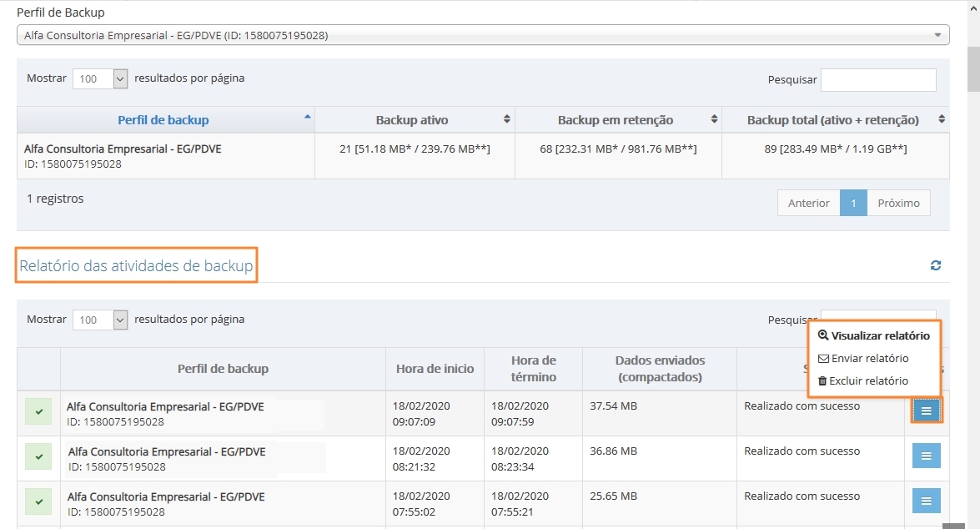Screen dimensions: 980x529
Task: Refresh the backup activities report
Action: pyautogui.click(x=936, y=265)
